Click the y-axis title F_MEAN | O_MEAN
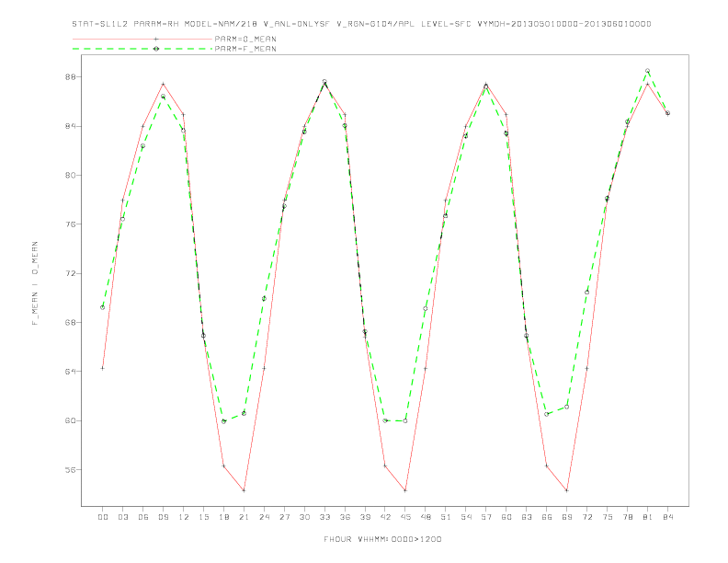Screen dimensions: 728x563 click(35, 283)
